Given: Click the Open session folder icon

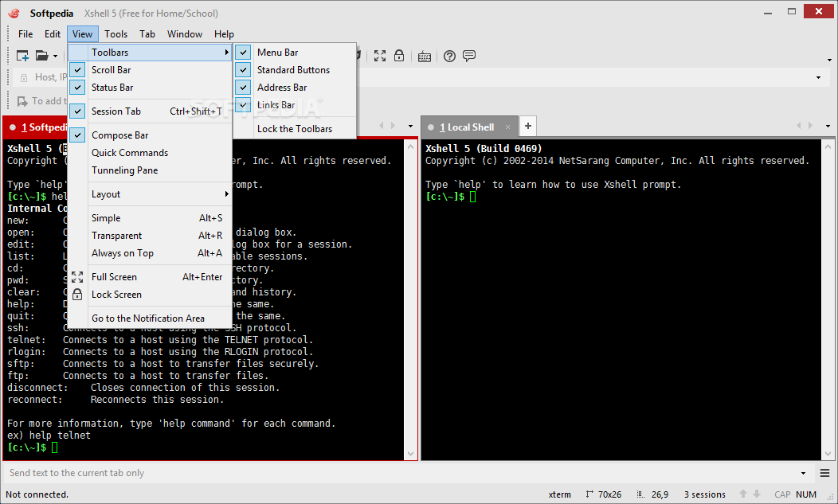Looking at the screenshot, I should (41, 56).
